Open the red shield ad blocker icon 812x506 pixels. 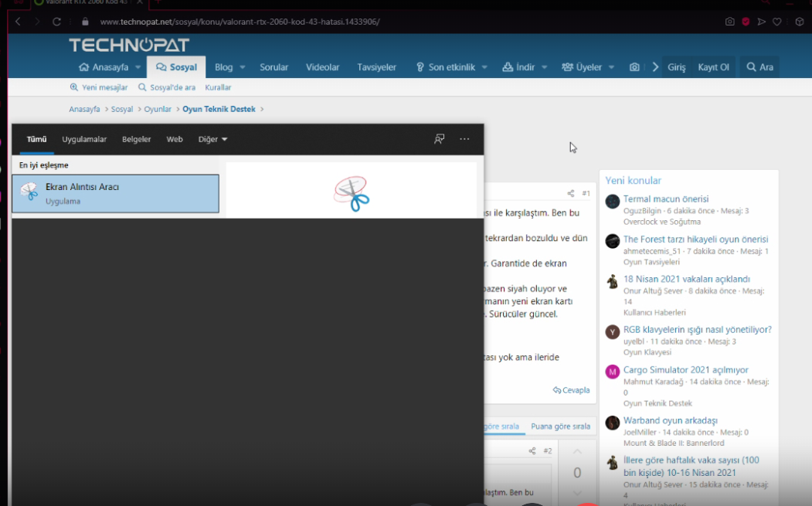coord(746,22)
